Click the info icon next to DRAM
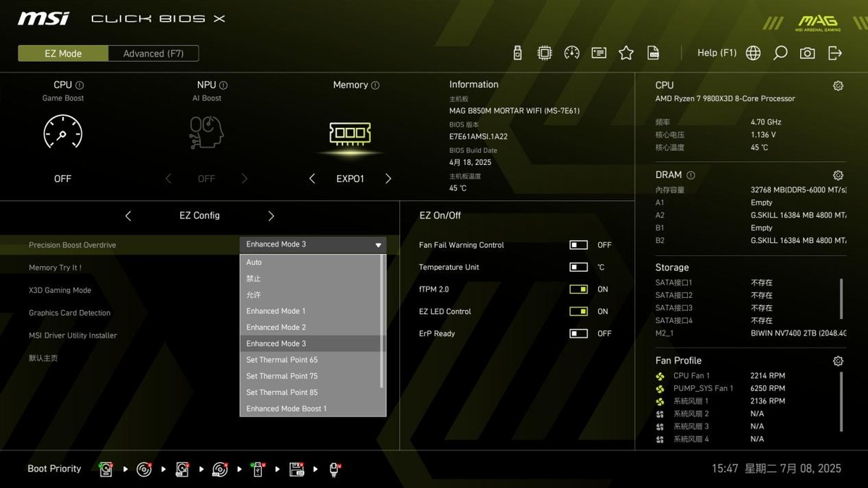Viewport: 868px width, 488px height. [691, 175]
